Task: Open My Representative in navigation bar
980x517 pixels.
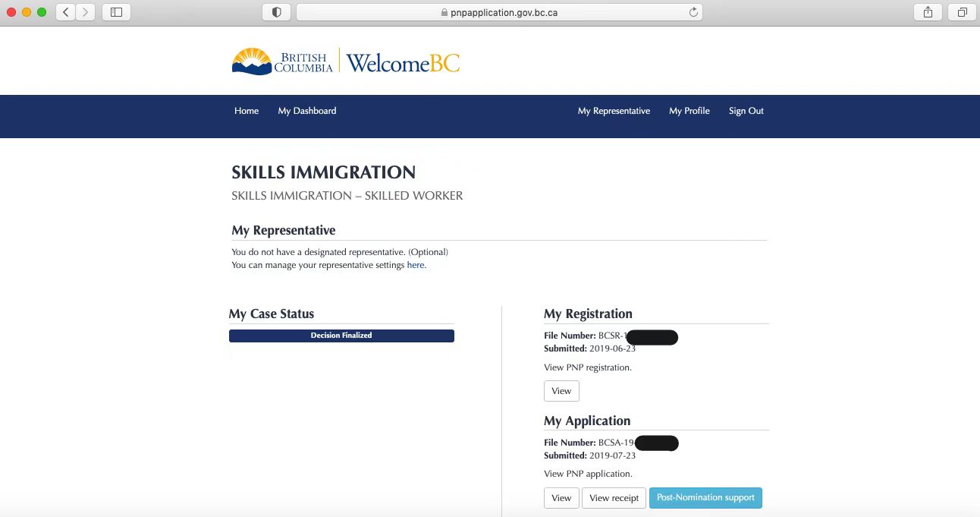Action: pyautogui.click(x=614, y=111)
